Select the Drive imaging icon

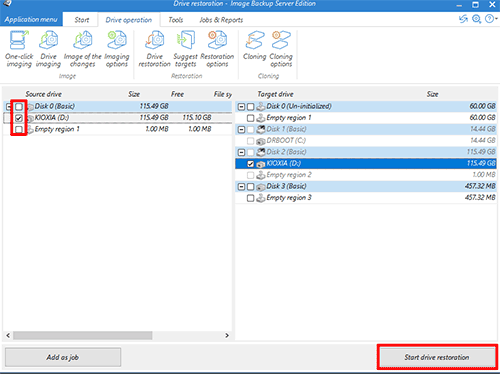[x=48, y=49]
